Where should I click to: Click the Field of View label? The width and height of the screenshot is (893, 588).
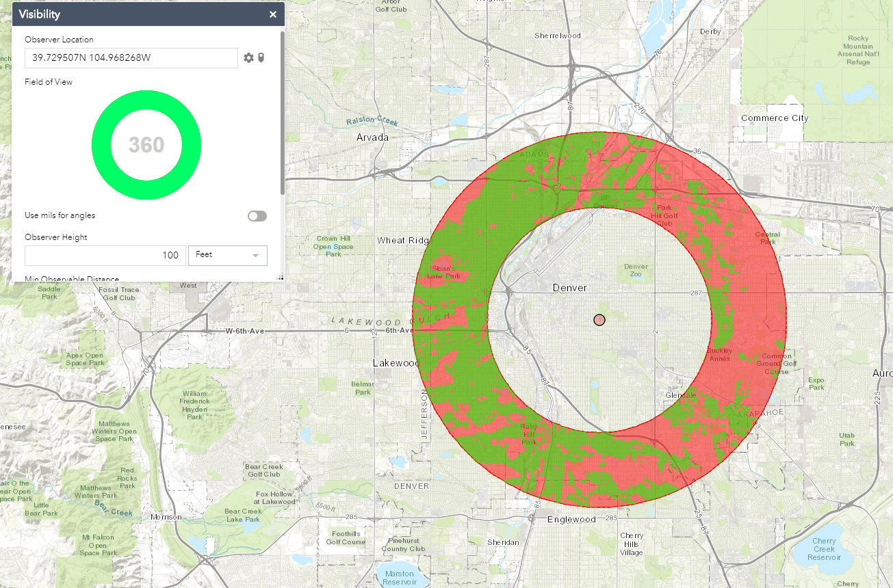pos(49,82)
